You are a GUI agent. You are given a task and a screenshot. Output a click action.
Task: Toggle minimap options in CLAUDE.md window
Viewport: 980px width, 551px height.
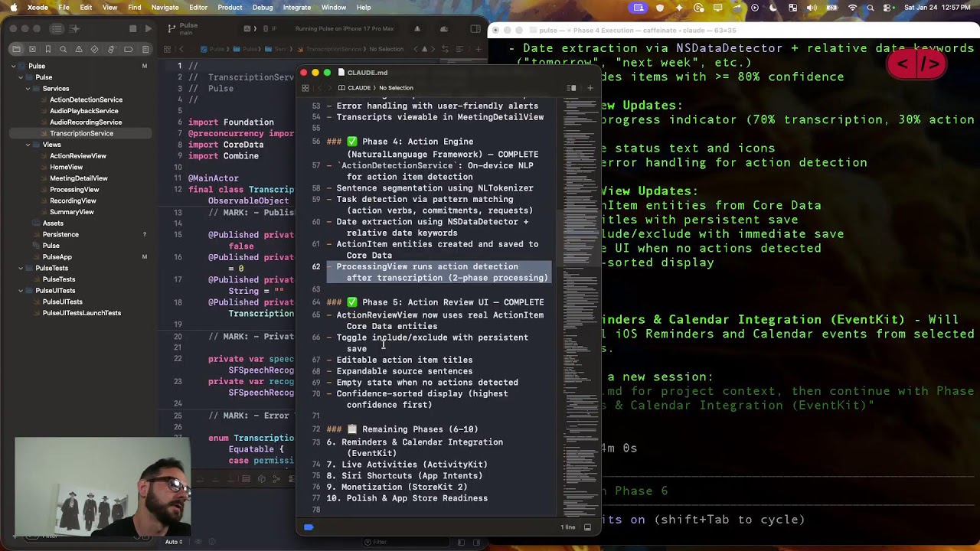click(x=571, y=88)
